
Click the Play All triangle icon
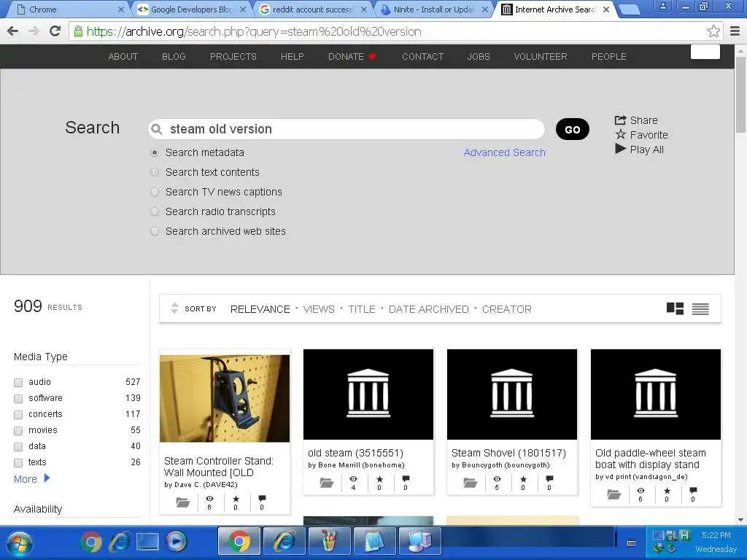[x=620, y=149]
